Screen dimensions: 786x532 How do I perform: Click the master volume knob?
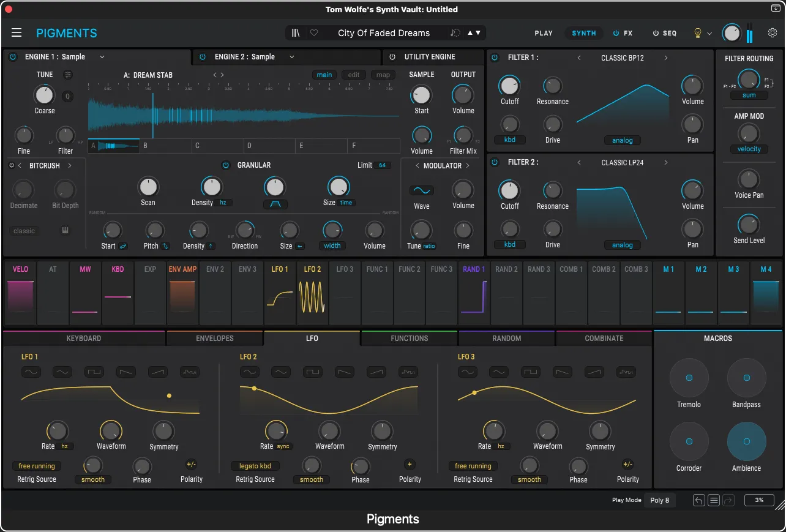point(732,33)
